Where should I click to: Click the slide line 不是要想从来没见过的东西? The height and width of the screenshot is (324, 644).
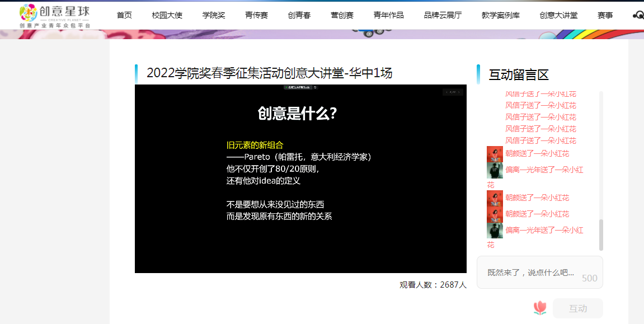[x=275, y=204]
